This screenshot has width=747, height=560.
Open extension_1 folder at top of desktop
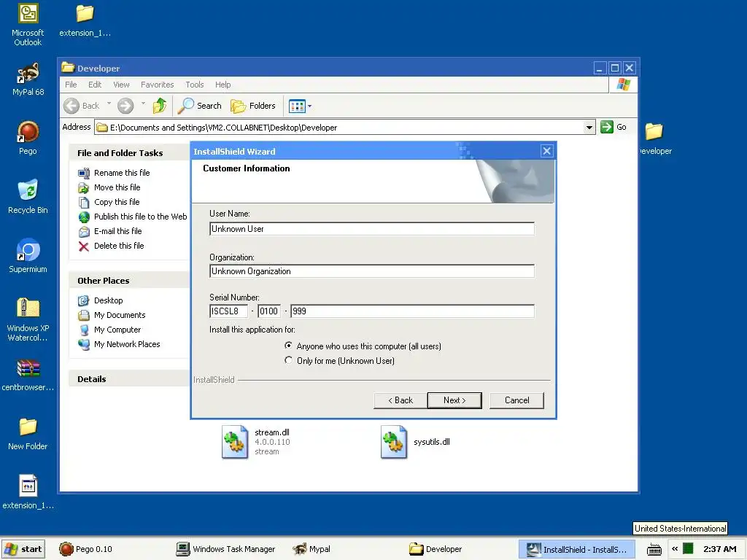click(85, 20)
